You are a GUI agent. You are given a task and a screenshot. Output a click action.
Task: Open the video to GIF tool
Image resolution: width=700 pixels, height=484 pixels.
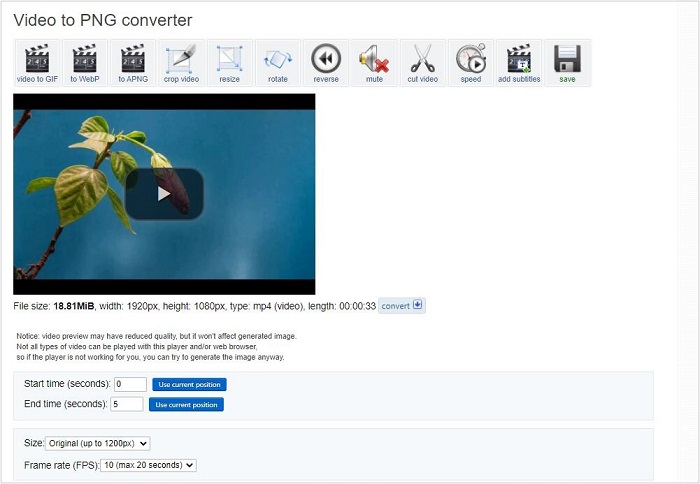[37, 63]
